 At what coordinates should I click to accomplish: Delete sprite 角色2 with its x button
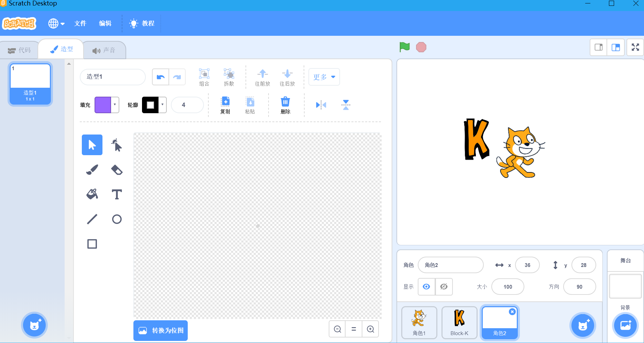512,312
